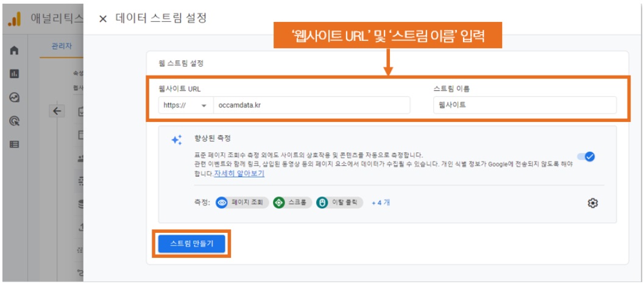
Task: Open the https:// protocol dropdown
Action: pos(186,105)
